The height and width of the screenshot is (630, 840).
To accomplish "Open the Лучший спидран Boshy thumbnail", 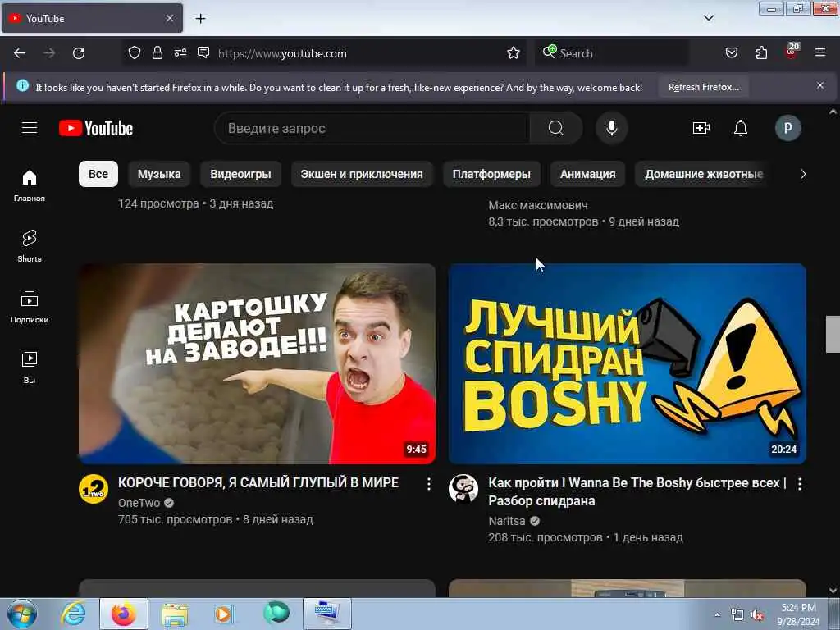I will pyautogui.click(x=628, y=363).
